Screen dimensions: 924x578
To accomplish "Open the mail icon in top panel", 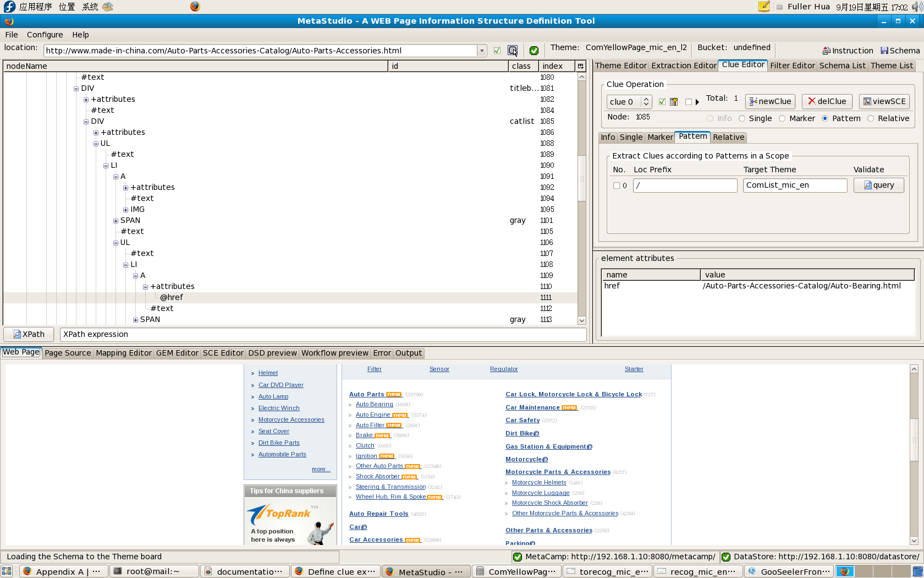I will 108,7.
